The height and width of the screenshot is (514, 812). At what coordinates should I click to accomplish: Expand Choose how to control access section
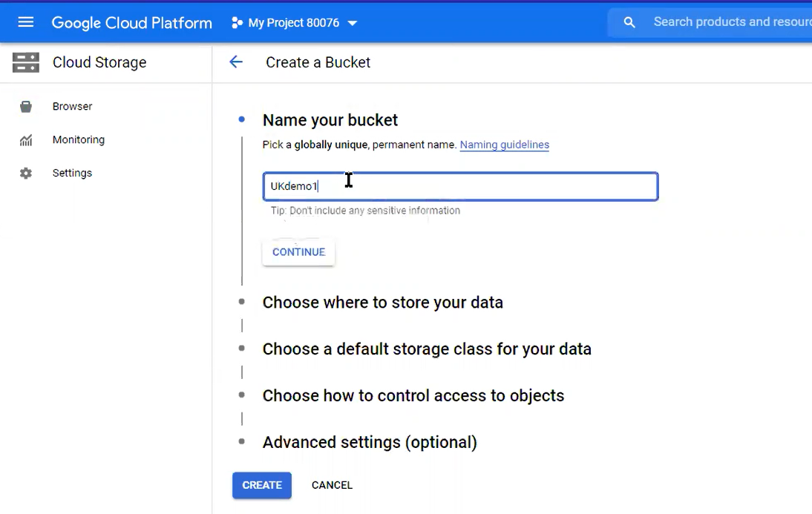[413, 395]
